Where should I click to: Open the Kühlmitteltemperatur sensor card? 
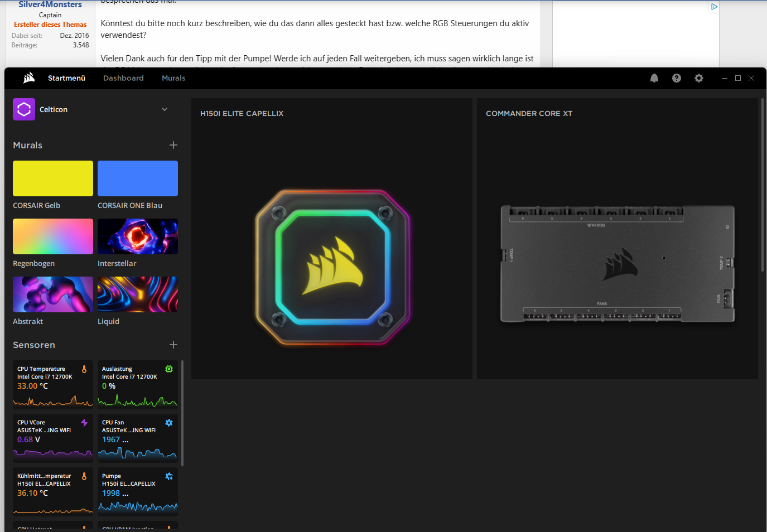[x=53, y=492]
